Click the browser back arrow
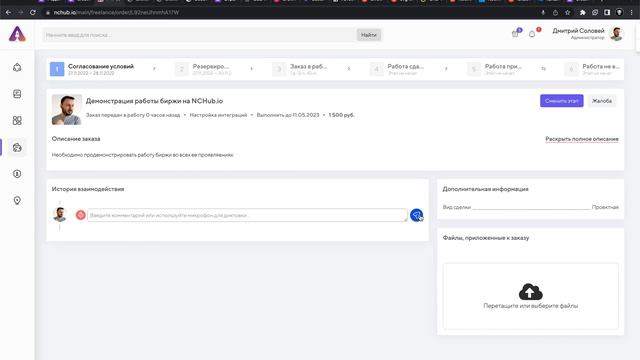640x360 pixels. coord(8,13)
